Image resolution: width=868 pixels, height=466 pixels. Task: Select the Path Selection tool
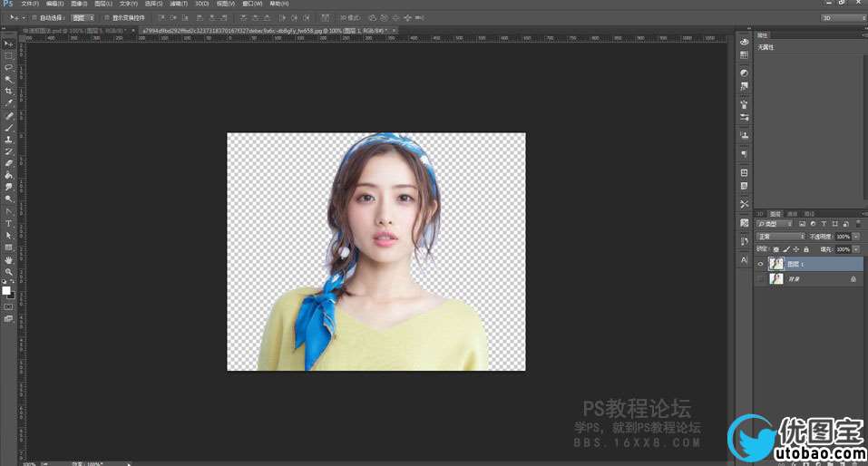click(8, 235)
